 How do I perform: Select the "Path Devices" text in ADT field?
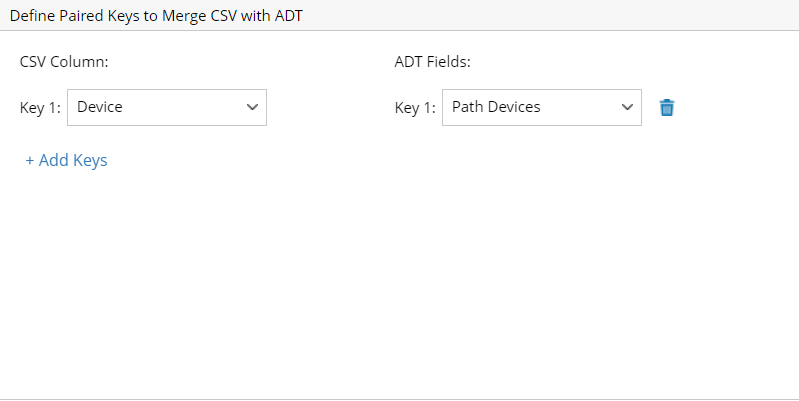(496, 107)
